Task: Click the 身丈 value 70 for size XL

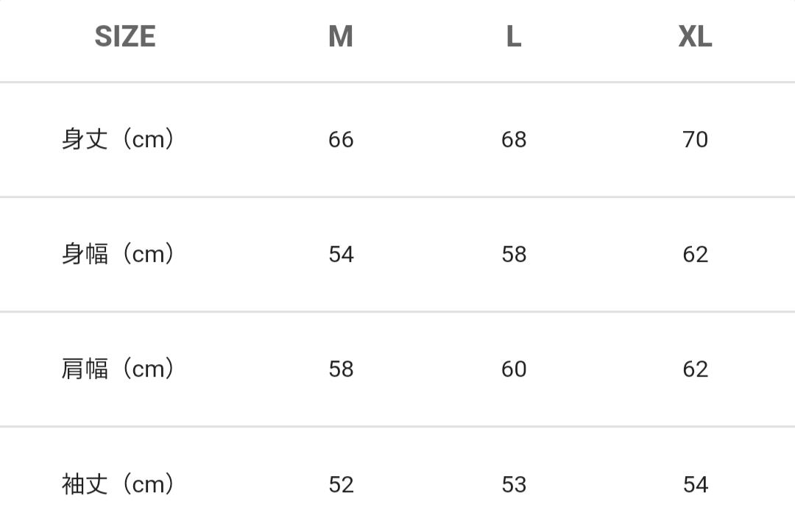Action: [x=695, y=140]
